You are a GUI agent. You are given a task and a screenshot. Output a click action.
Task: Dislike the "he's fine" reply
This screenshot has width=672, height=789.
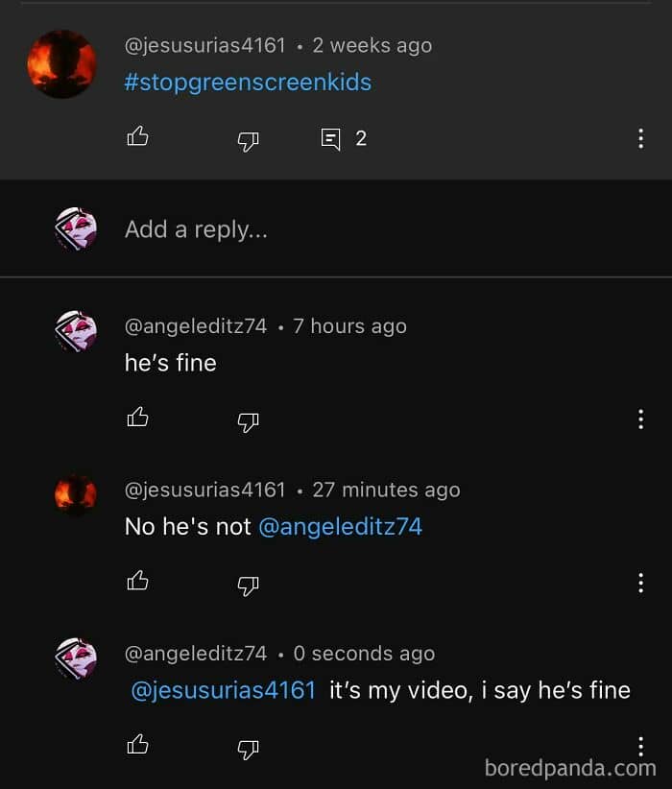(248, 419)
